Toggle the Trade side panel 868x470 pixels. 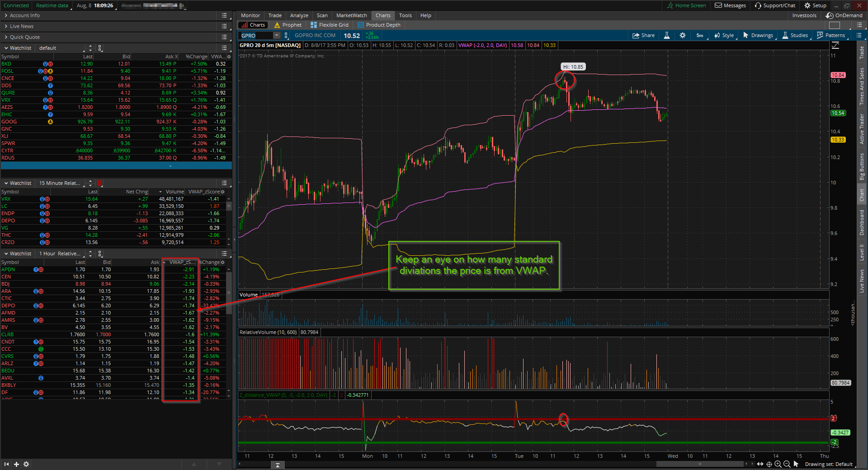862,52
